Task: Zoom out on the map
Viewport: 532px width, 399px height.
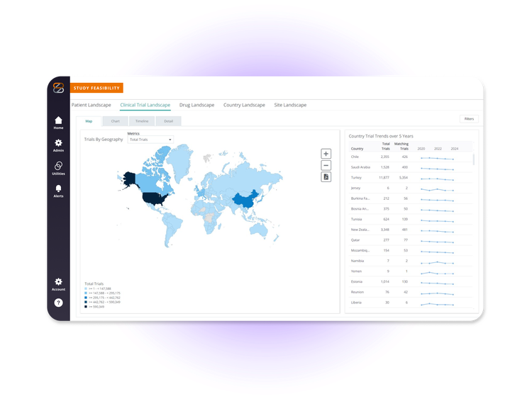Action: 326,165
